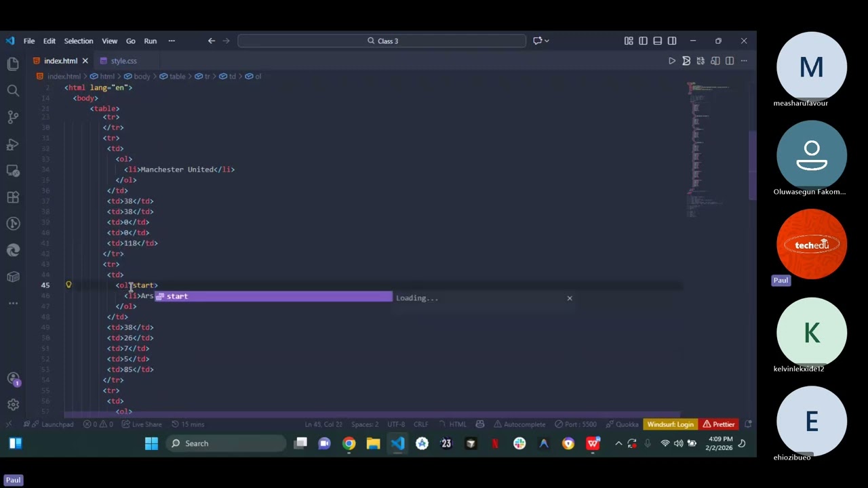Open Netflix app from the taskbar

(x=495, y=443)
